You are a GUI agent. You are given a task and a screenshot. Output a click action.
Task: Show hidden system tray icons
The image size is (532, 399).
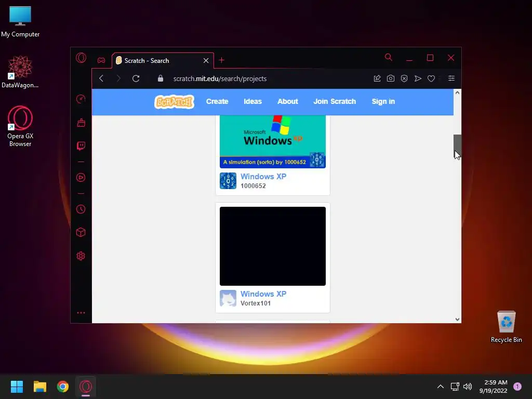click(x=441, y=387)
